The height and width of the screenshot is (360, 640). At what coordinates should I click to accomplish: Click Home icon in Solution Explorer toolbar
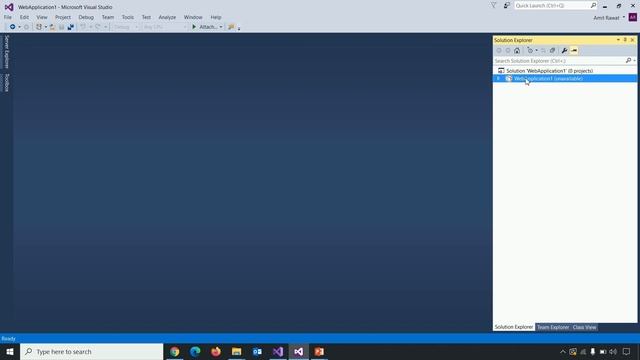pyautogui.click(x=517, y=51)
